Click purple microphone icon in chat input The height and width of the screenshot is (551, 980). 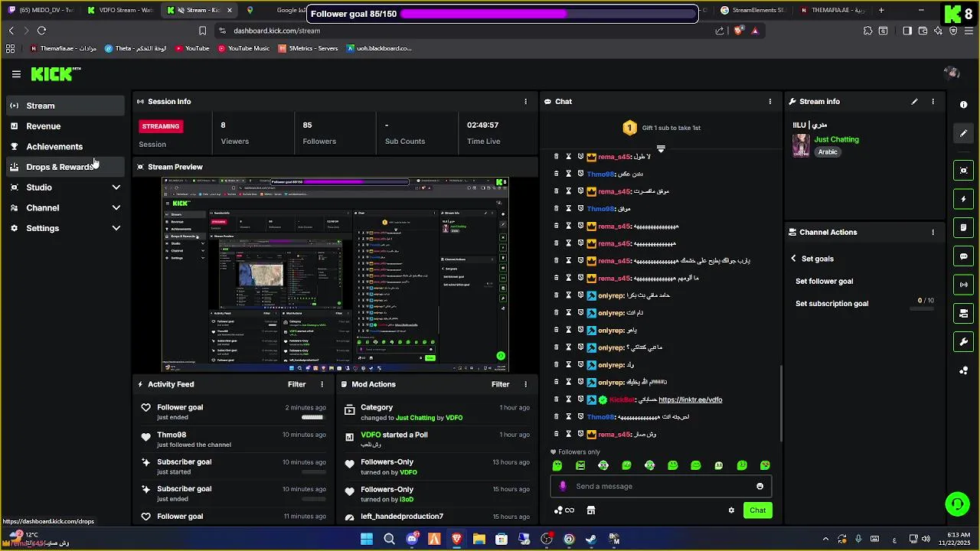[x=563, y=486]
